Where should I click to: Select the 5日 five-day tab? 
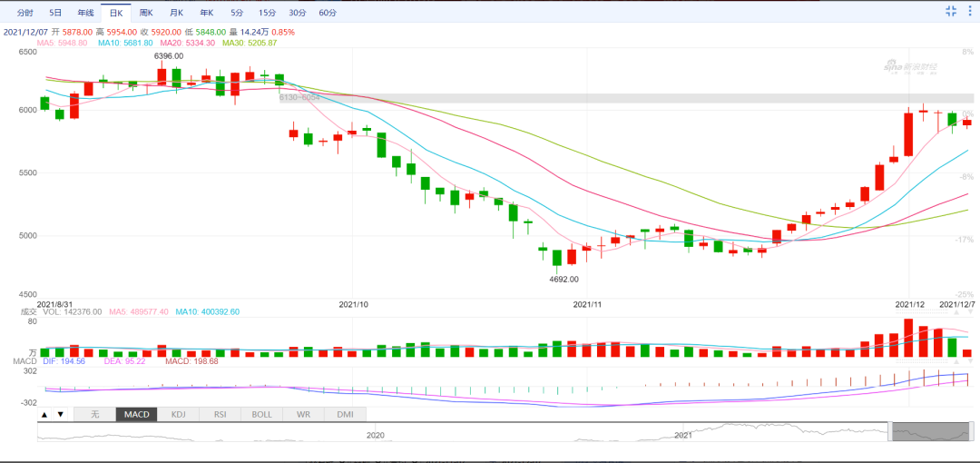[x=55, y=13]
